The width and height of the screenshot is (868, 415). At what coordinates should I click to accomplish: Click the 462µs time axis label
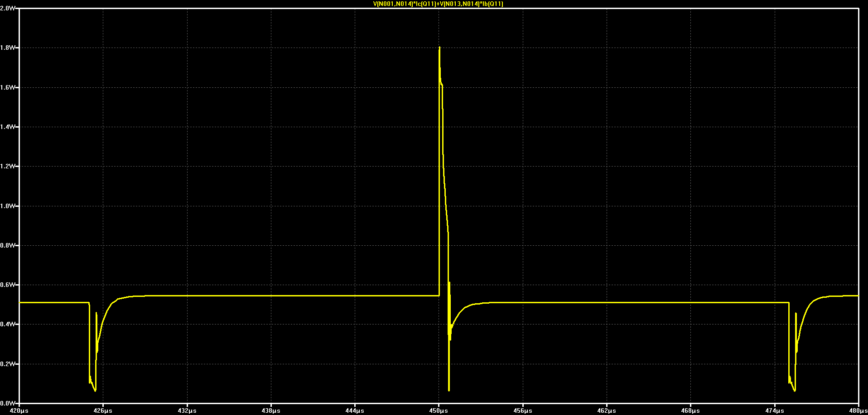tap(607, 411)
